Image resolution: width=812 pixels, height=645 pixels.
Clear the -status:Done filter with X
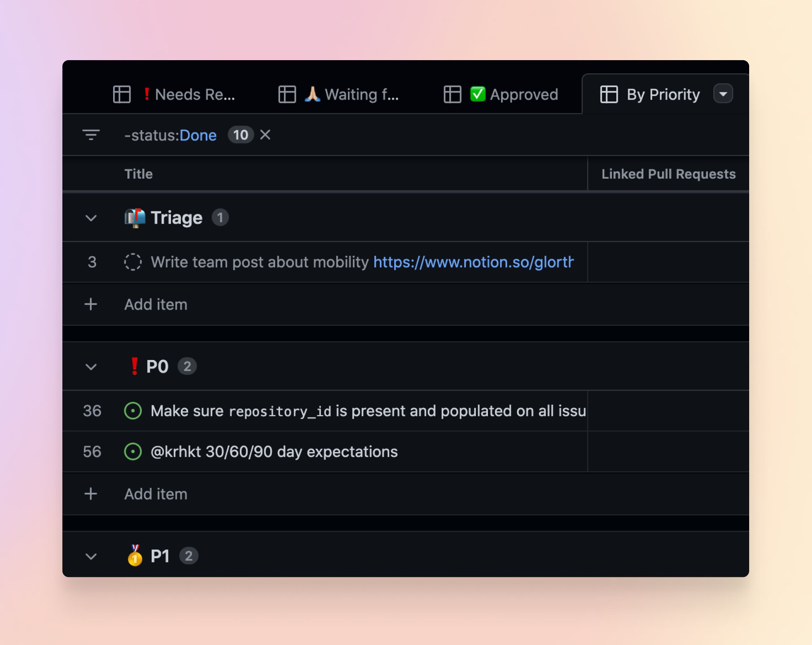[265, 135]
